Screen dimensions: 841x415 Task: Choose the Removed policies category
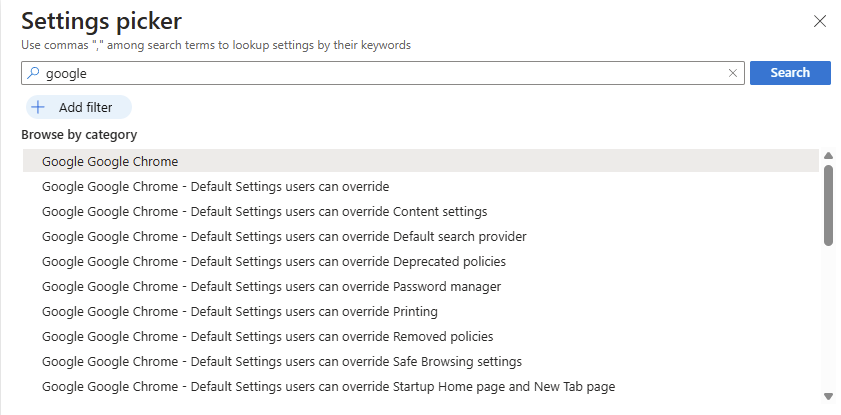420,336
